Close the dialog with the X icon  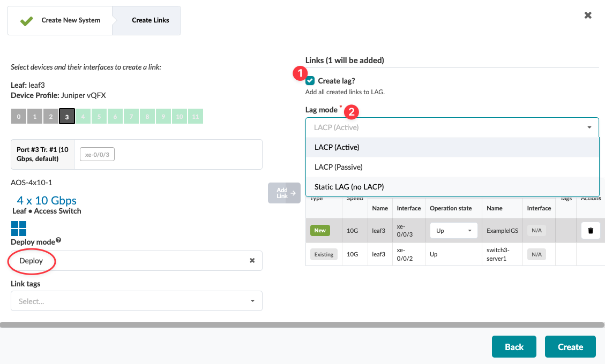[588, 16]
